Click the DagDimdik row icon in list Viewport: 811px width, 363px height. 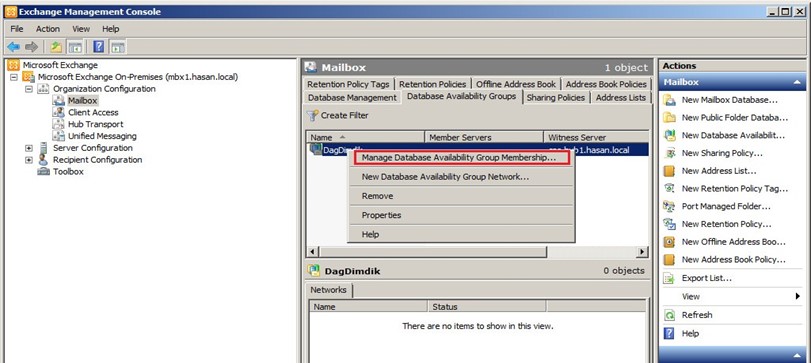316,149
